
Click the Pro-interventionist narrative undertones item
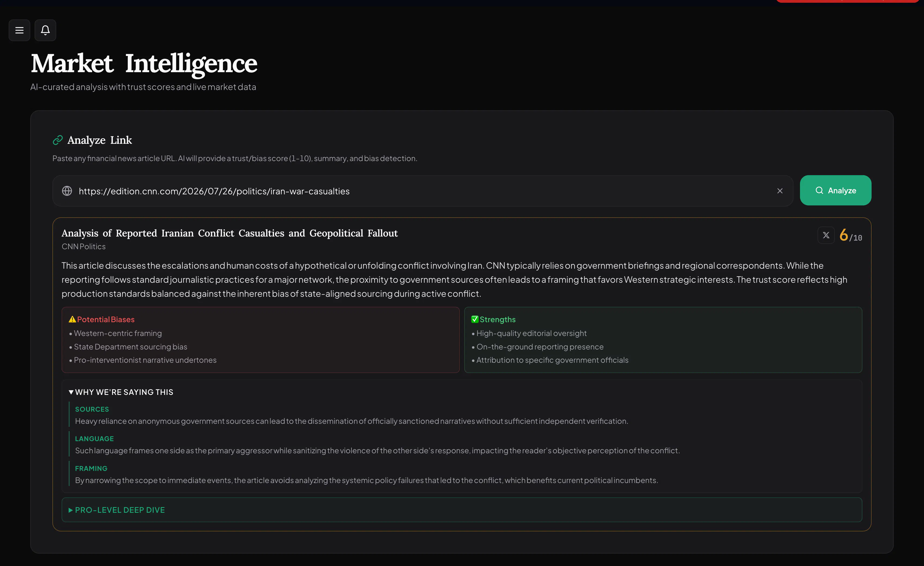pyautogui.click(x=145, y=360)
